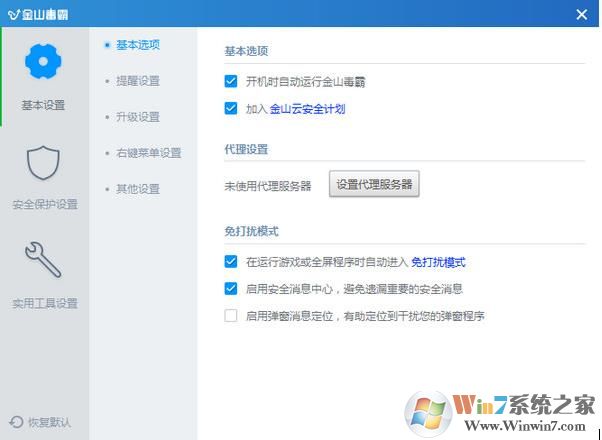Toggle the 加入金山云安全计划 checkbox
This screenshot has height=440, width=602.
(231, 108)
